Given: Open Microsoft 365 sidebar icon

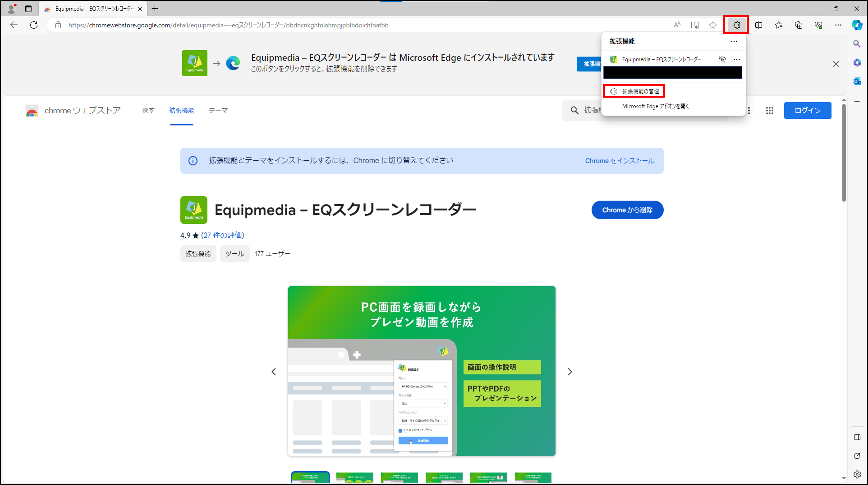Looking at the screenshot, I should [857, 63].
